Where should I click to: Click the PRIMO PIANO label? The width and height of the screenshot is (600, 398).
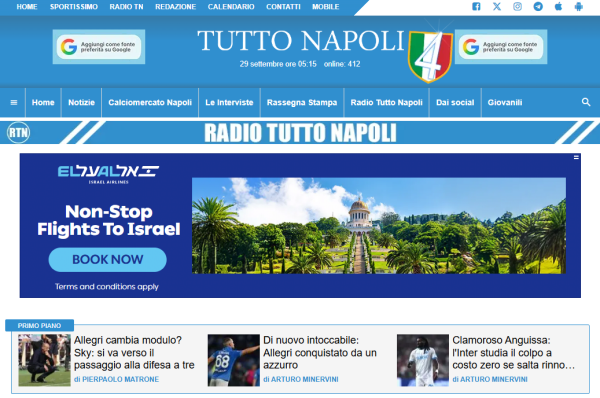39,326
